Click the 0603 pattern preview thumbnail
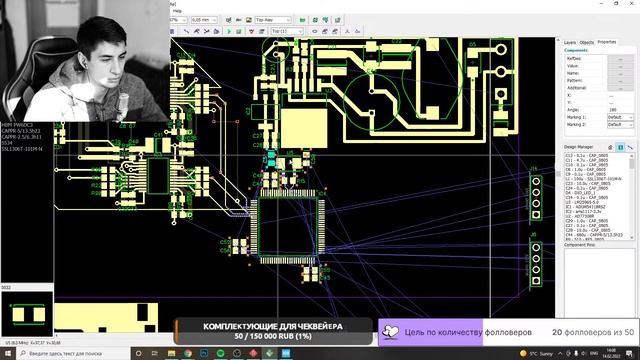The width and height of the screenshot is (640, 360). click(x=27, y=313)
